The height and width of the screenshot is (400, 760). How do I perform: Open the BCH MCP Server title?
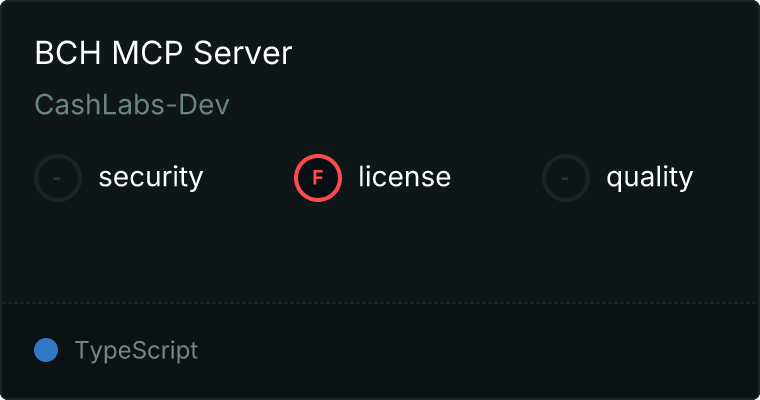click(x=163, y=53)
